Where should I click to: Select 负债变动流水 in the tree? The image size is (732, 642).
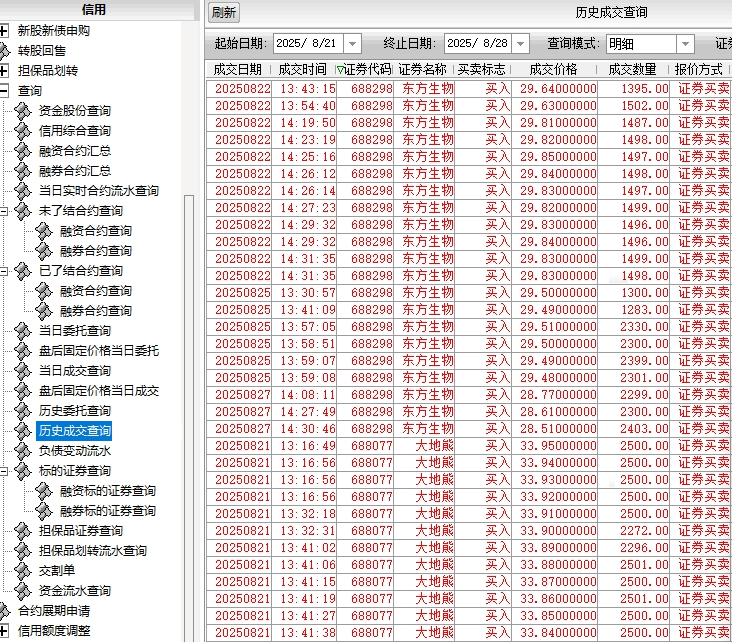75,451
